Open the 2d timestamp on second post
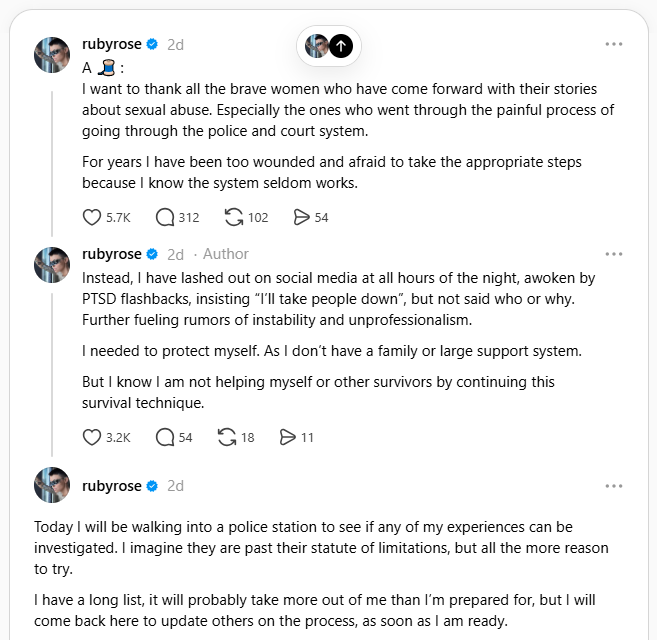The image size is (657, 640). [x=175, y=254]
